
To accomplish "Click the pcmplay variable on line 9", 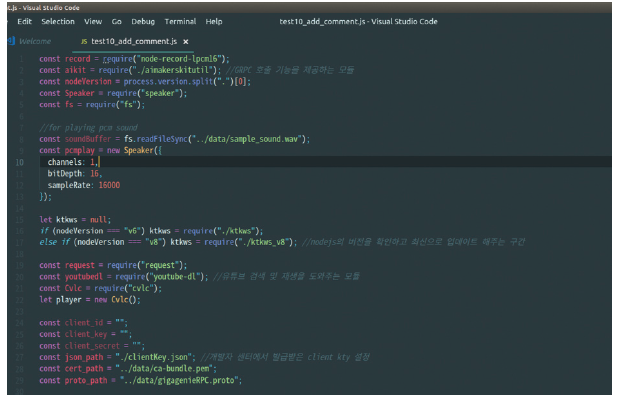I will click(x=79, y=150).
